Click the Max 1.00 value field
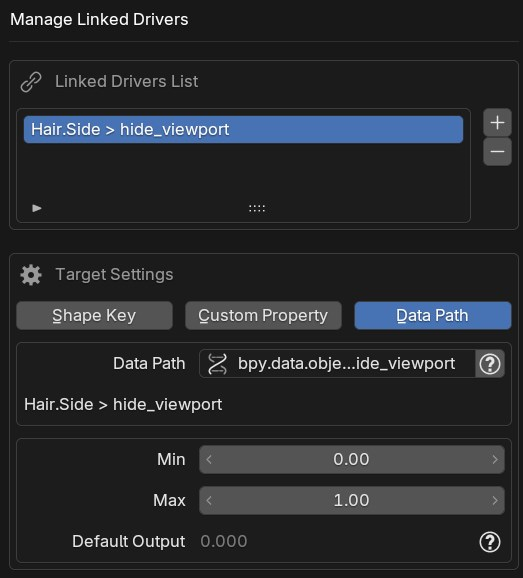The height and width of the screenshot is (578, 523). pos(352,500)
